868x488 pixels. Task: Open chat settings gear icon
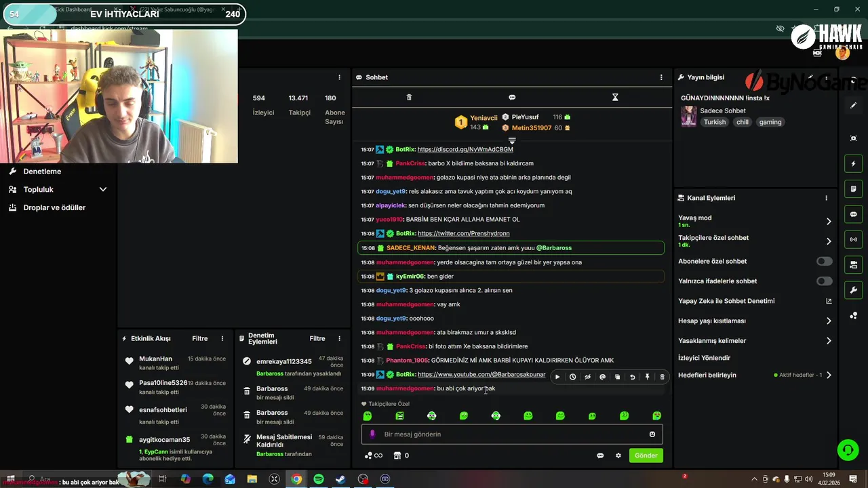click(618, 455)
